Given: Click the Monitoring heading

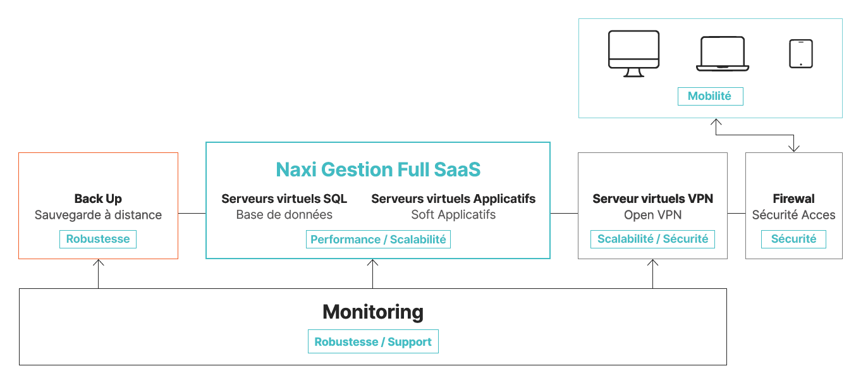Looking at the screenshot, I should point(373,312).
